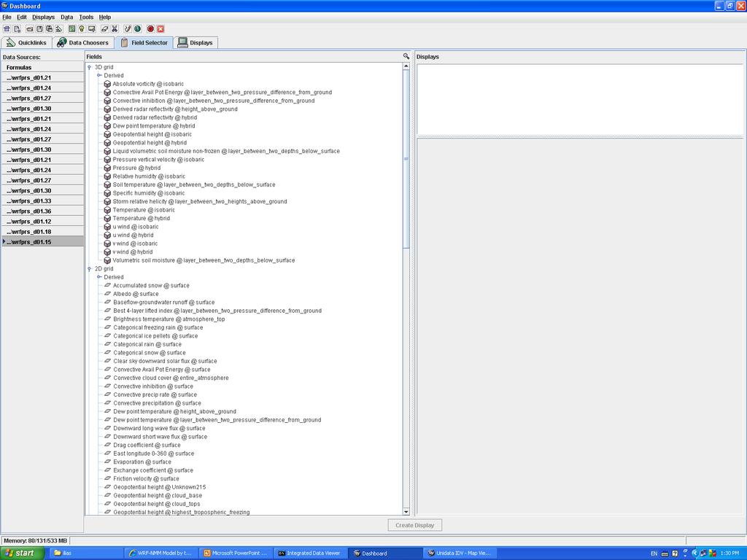
Task: Collapse the 2D grid tree node
Action: [90, 268]
